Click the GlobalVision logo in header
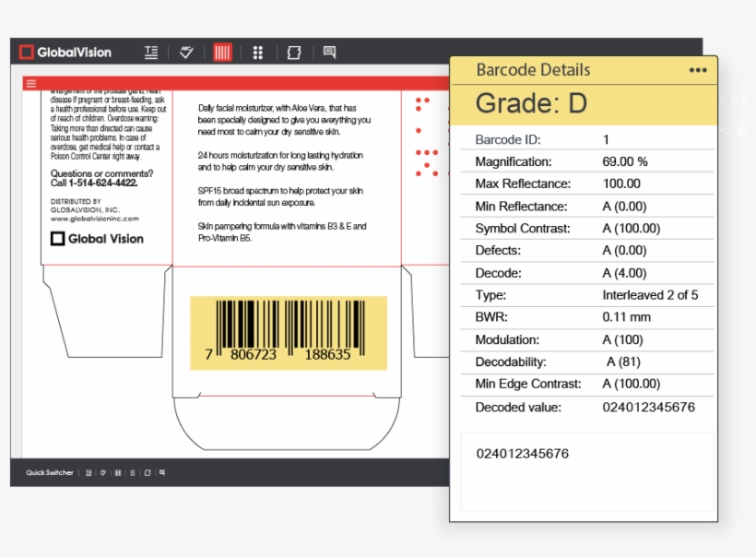Viewport: 756px width, 557px height. [x=65, y=52]
